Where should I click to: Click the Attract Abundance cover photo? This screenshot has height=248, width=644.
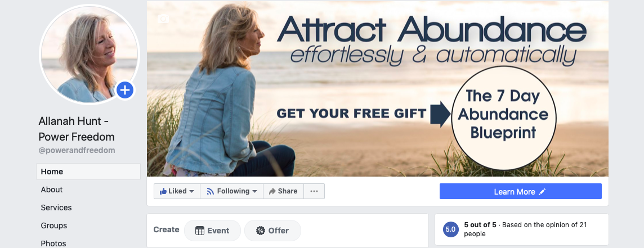tap(377, 89)
